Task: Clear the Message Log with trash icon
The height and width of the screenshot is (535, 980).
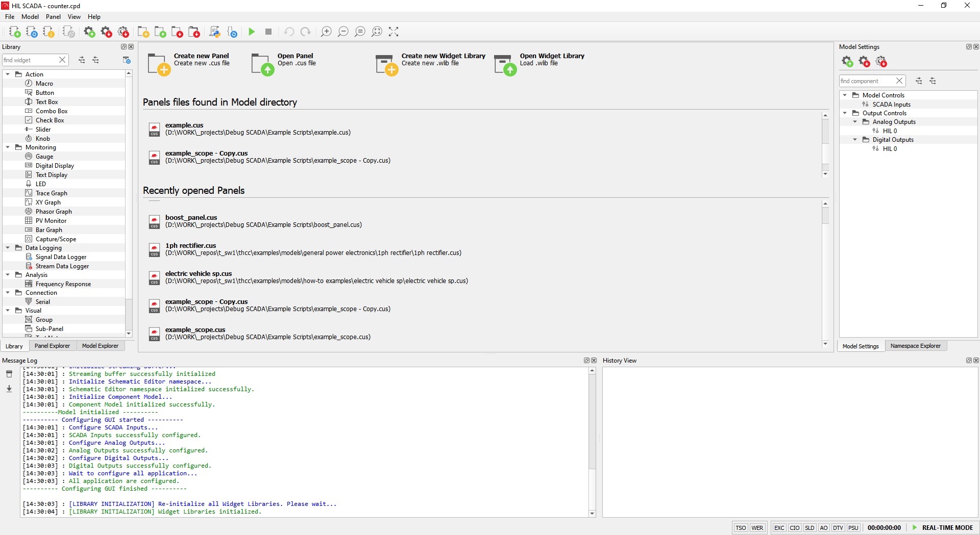Action: click(x=9, y=374)
